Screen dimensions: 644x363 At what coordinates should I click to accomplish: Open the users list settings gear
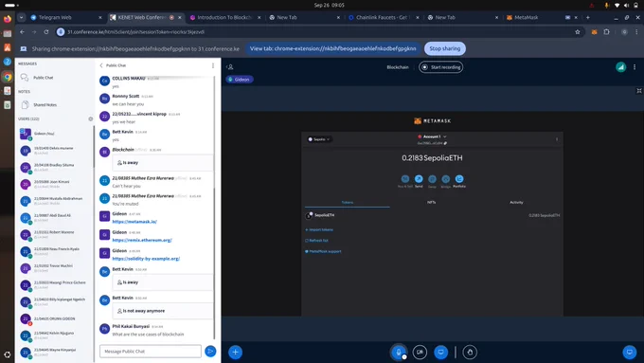click(x=91, y=118)
